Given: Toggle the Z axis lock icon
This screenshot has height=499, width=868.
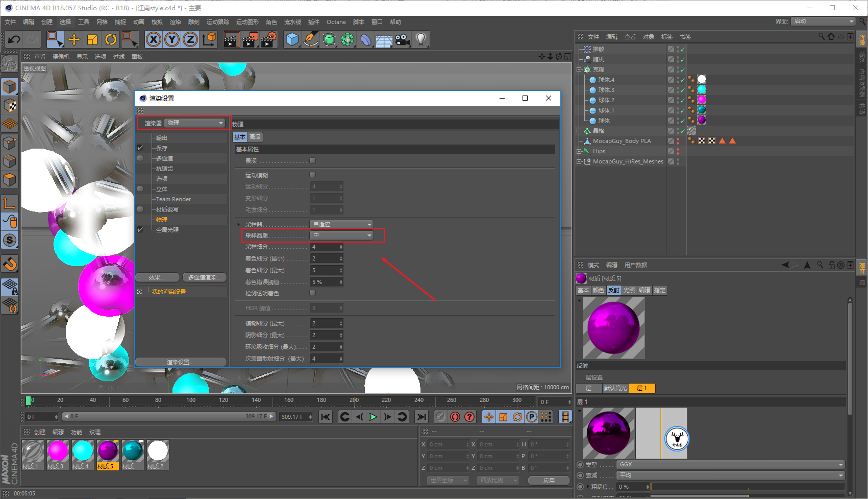Looking at the screenshot, I should tap(190, 39).
